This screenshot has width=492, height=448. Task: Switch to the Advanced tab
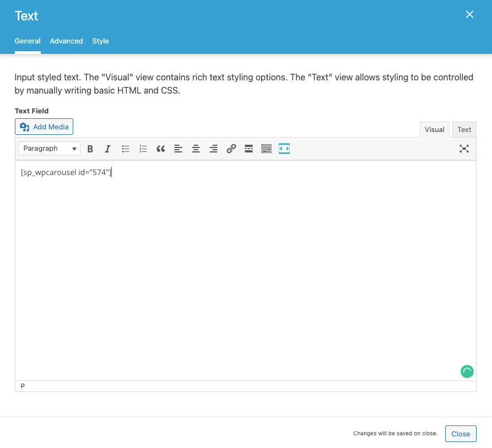[x=66, y=41]
